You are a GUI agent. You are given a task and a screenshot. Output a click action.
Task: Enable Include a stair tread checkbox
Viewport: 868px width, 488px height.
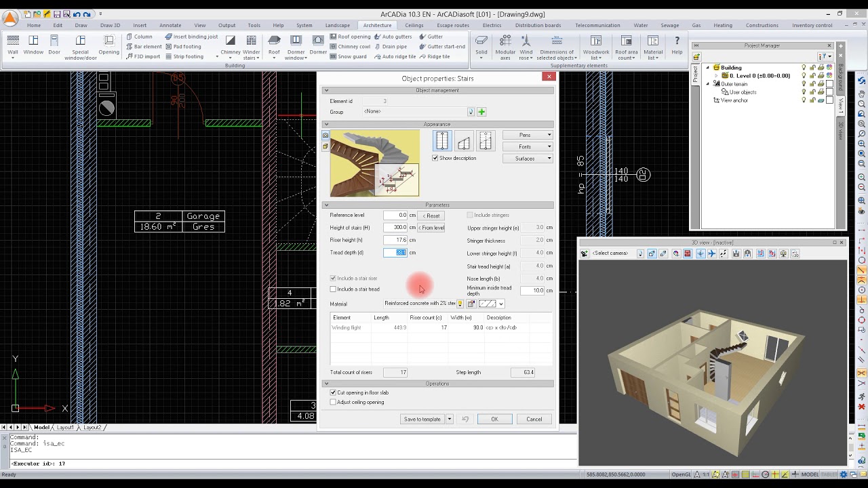333,289
